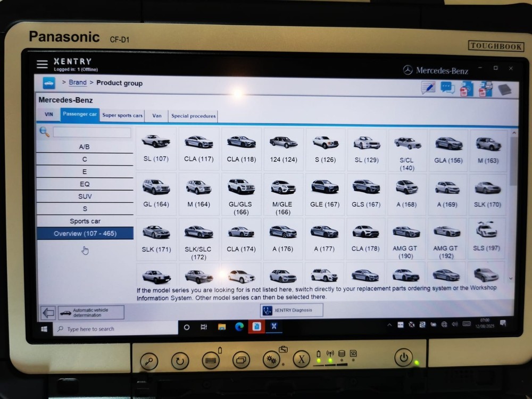The height and width of the screenshot is (399, 532).
Task: Select the GLS (167) model
Action: click(x=366, y=195)
